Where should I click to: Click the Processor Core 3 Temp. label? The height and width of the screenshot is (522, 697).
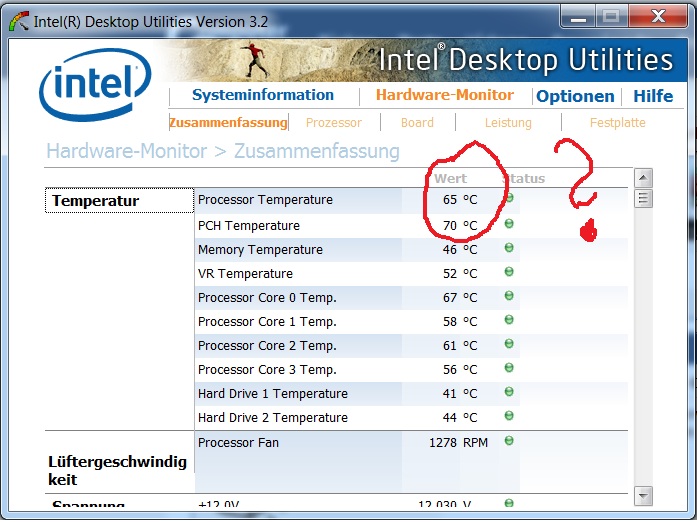pos(267,370)
